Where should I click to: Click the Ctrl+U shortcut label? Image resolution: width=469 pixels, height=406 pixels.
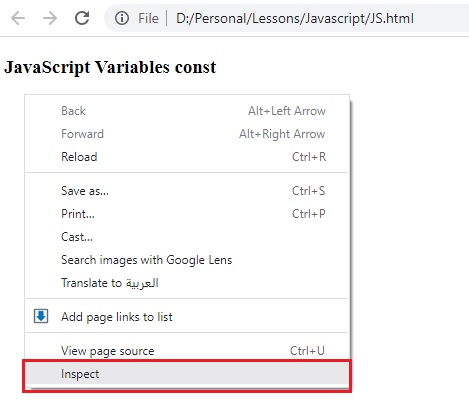(307, 351)
